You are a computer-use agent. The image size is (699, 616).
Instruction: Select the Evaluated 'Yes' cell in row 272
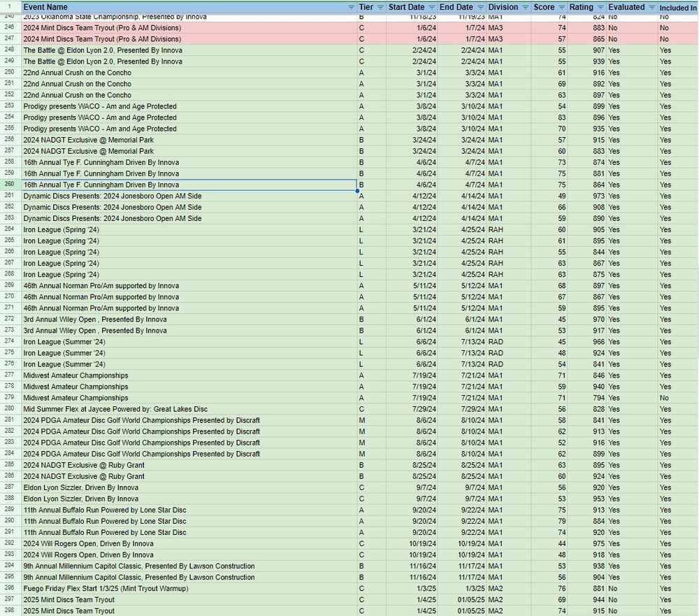[x=632, y=320]
